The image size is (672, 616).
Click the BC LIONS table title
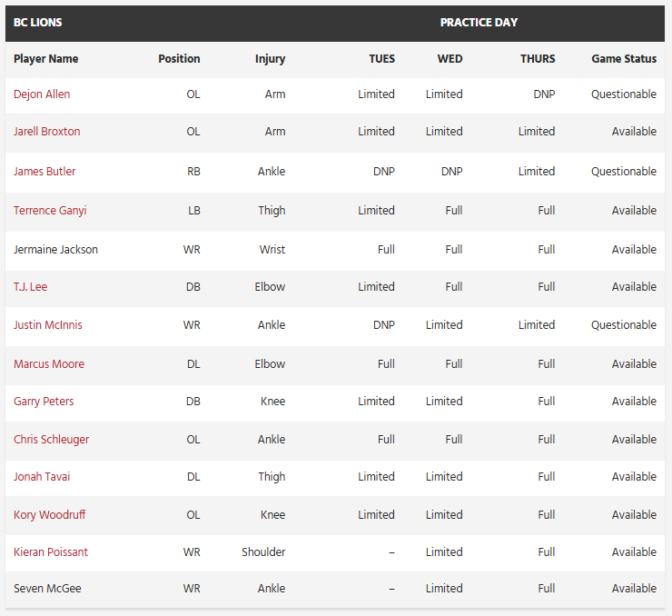[38, 23]
